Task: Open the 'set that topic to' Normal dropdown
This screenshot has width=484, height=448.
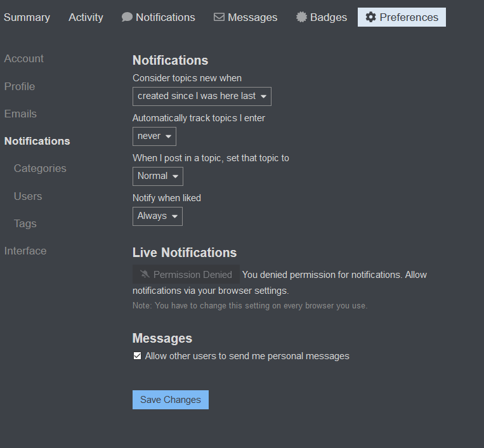Action: [157, 176]
